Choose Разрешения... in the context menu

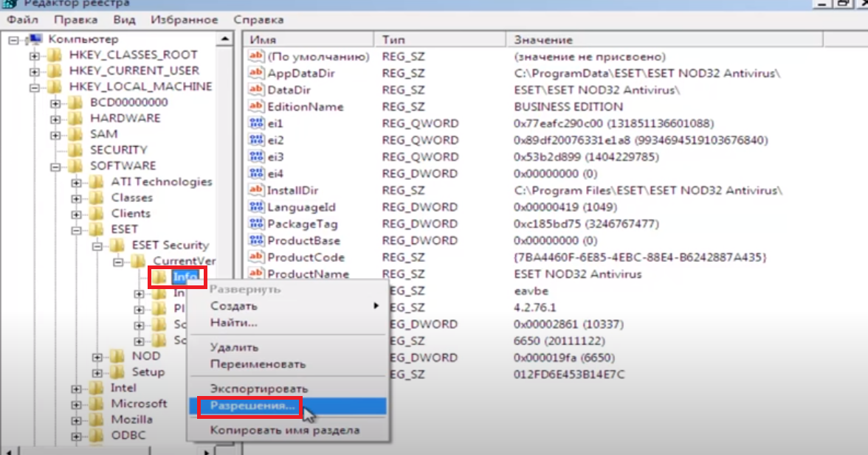pyautogui.click(x=288, y=406)
